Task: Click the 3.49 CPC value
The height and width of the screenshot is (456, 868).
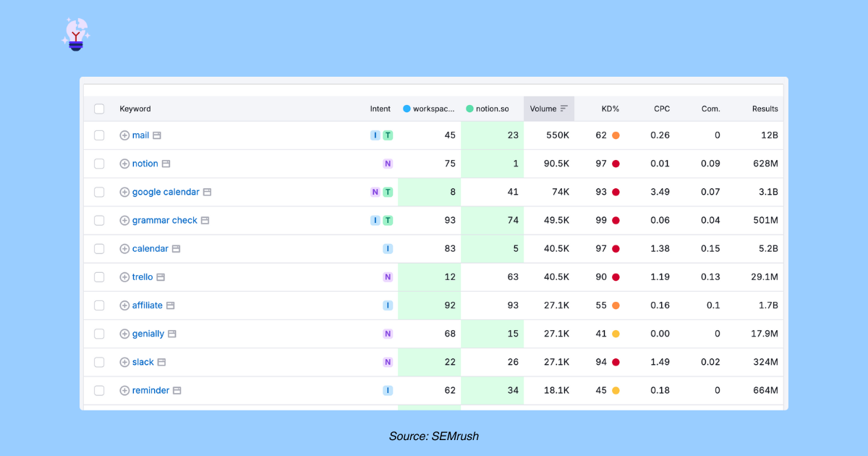Action: (x=660, y=192)
